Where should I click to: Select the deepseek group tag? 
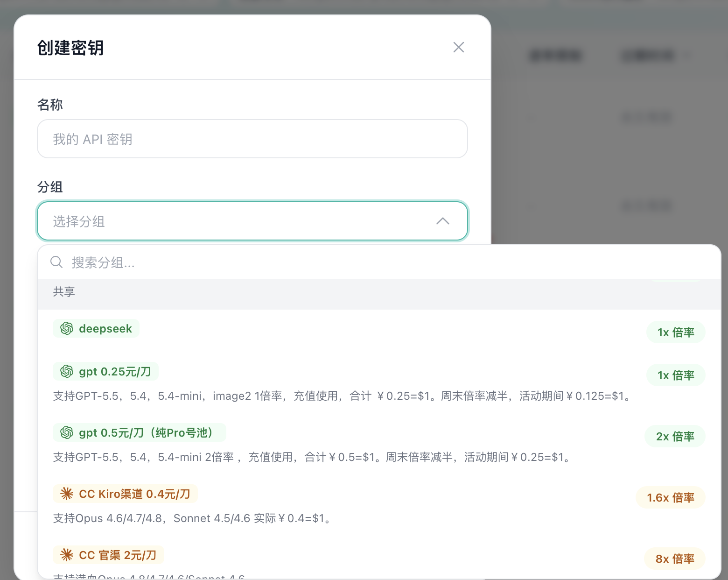point(96,328)
